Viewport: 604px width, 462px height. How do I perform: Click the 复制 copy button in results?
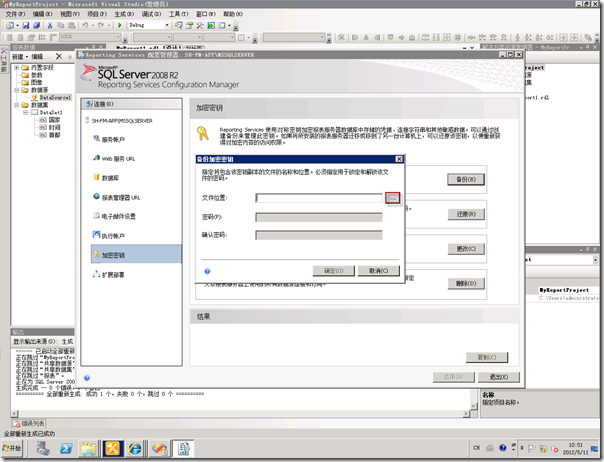click(487, 357)
